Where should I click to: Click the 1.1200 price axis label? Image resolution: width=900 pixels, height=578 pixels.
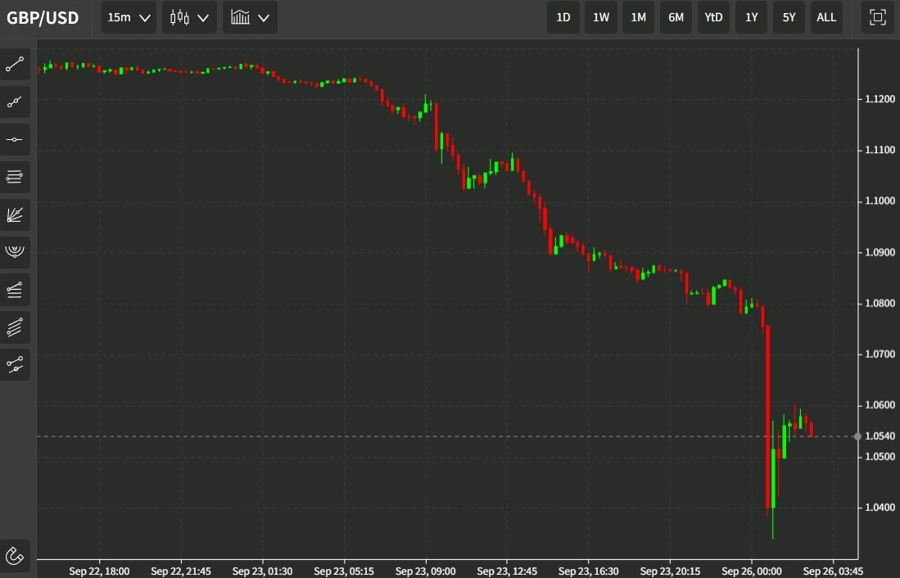point(879,99)
